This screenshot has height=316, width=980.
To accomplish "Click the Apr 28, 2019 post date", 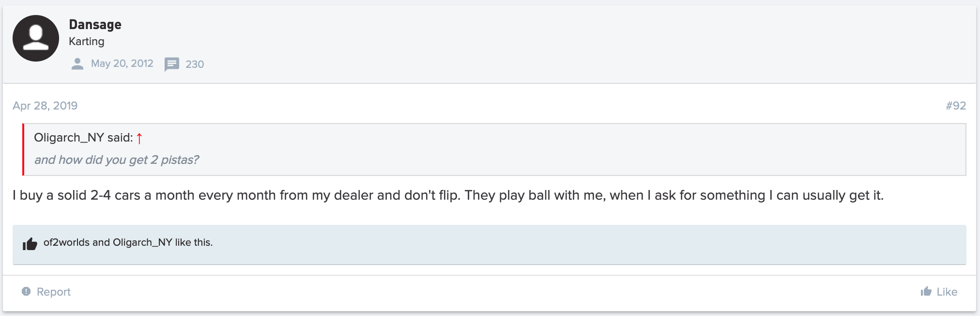I will 45,106.
